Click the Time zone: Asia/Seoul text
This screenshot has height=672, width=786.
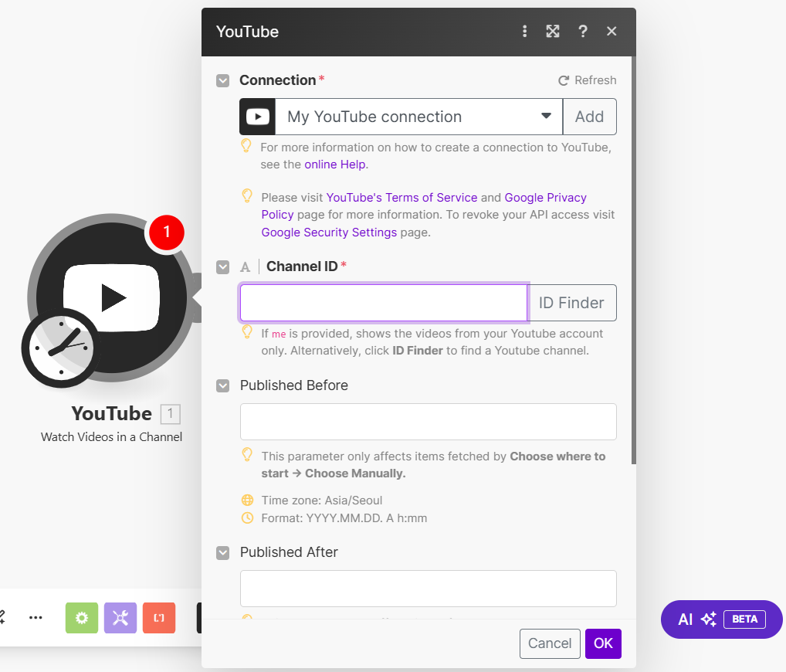click(x=322, y=501)
